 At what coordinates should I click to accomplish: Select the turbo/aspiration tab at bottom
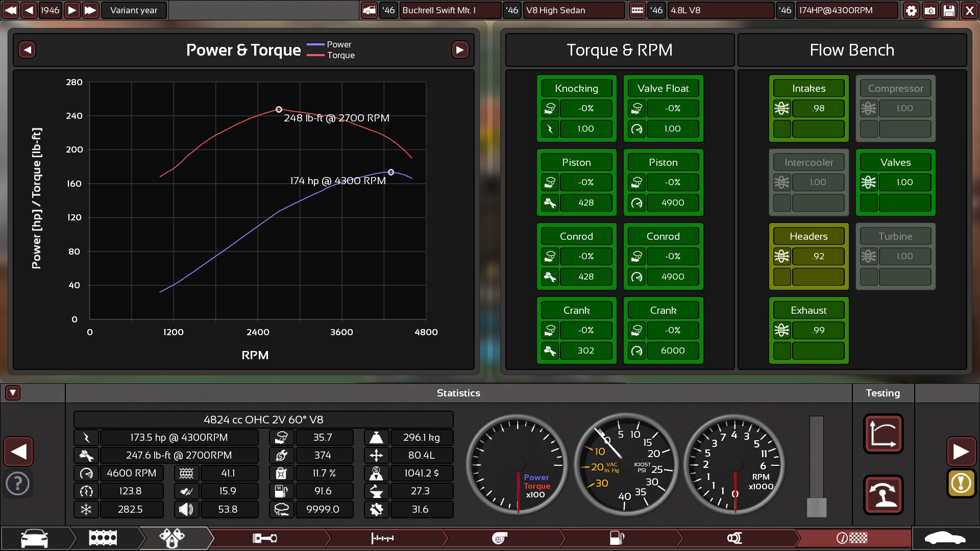click(499, 538)
